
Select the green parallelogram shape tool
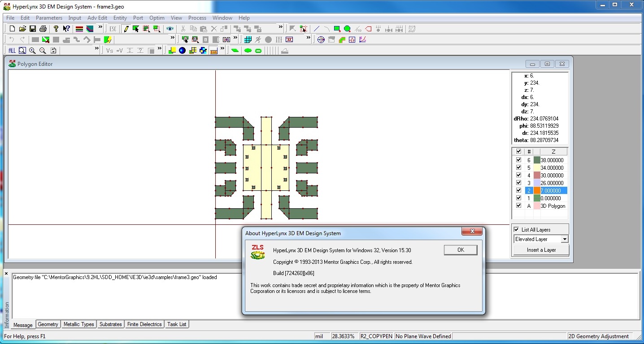pyautogui.click(x=235, y=51)
